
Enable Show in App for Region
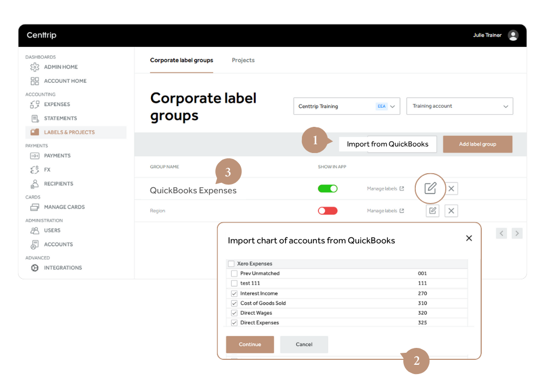(x=328, y=211)
